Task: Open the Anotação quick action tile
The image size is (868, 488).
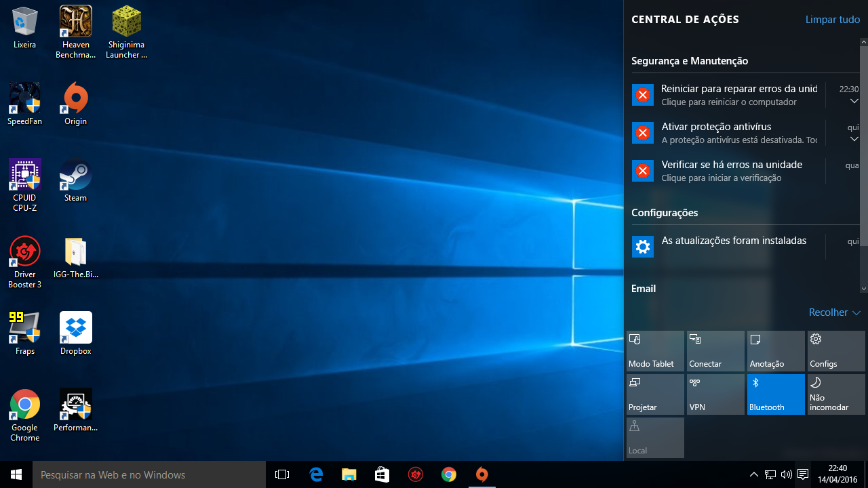Action: [776, 351]
